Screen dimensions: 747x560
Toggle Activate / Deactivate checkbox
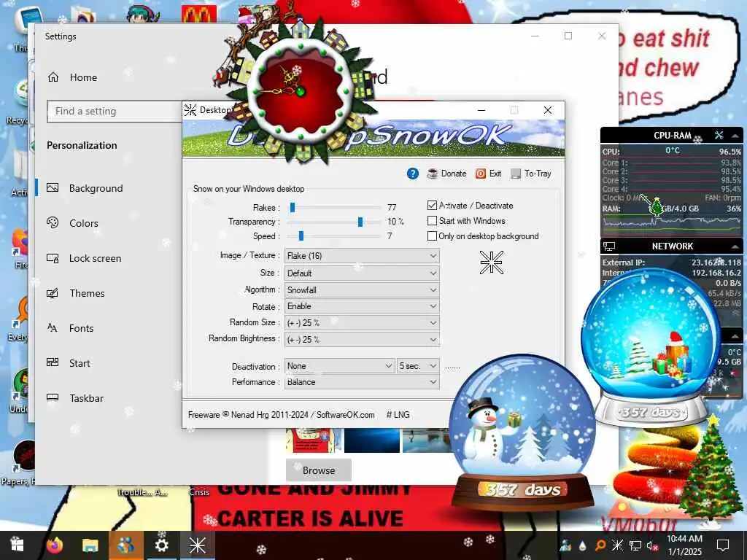click(432, 205)
